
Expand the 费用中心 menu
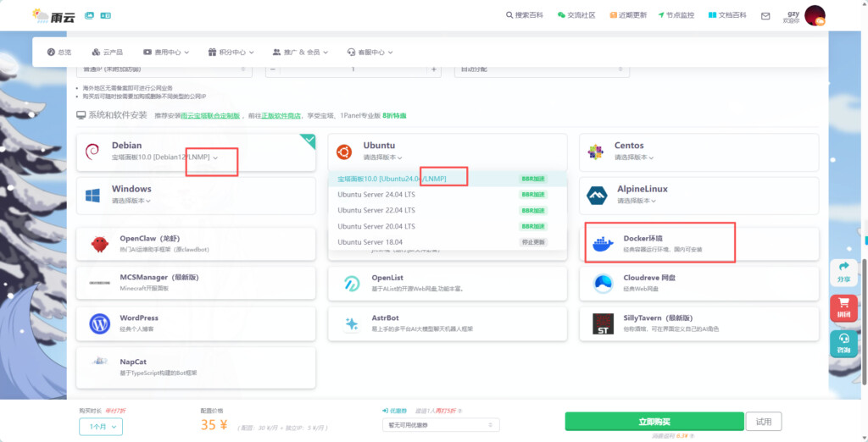(x=166, y=52)
